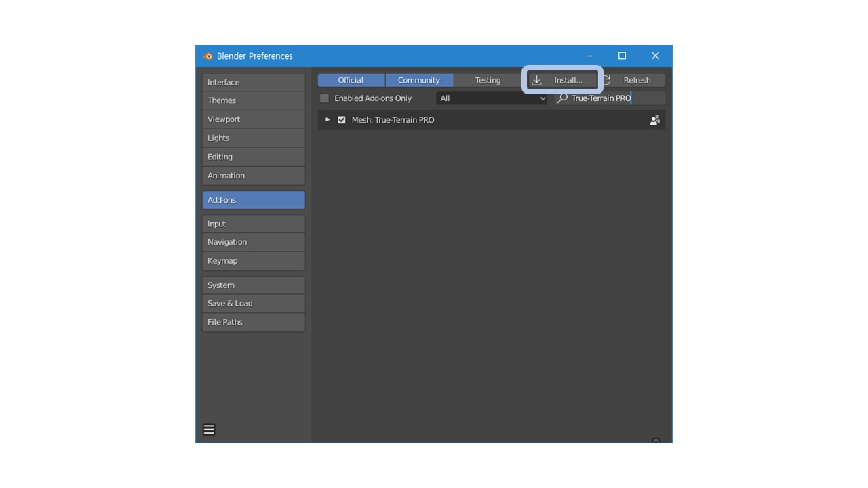Click the Blender logo in the title bar
The height and width of the screenshot is (488, 868).
point(208,56)
